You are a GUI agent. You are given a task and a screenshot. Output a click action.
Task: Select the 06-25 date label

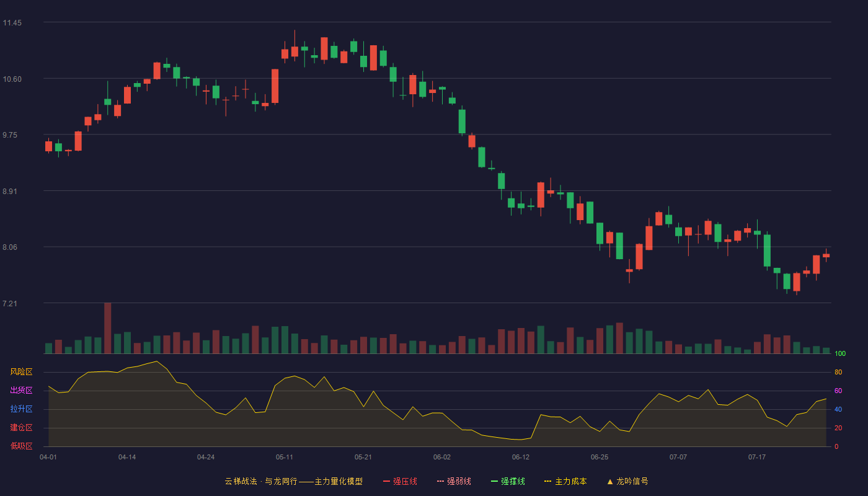tap(600, 457)
